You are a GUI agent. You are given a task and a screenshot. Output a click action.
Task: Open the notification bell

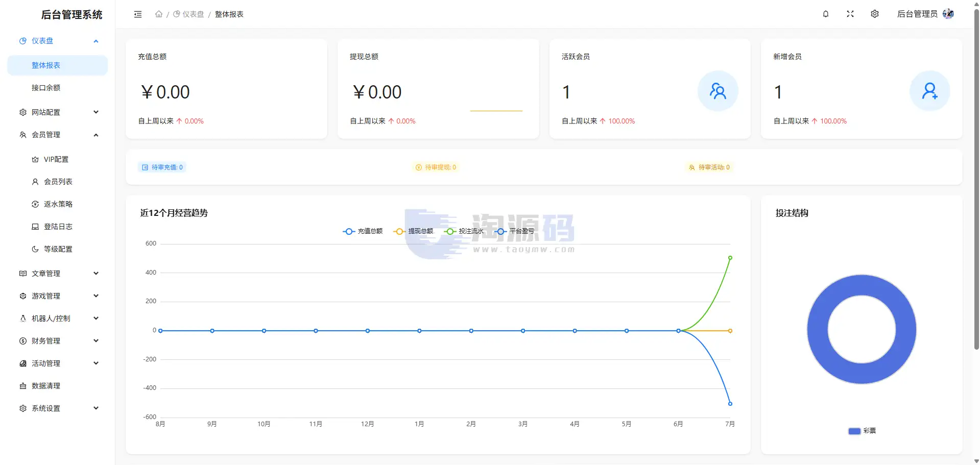pos(826,14)
